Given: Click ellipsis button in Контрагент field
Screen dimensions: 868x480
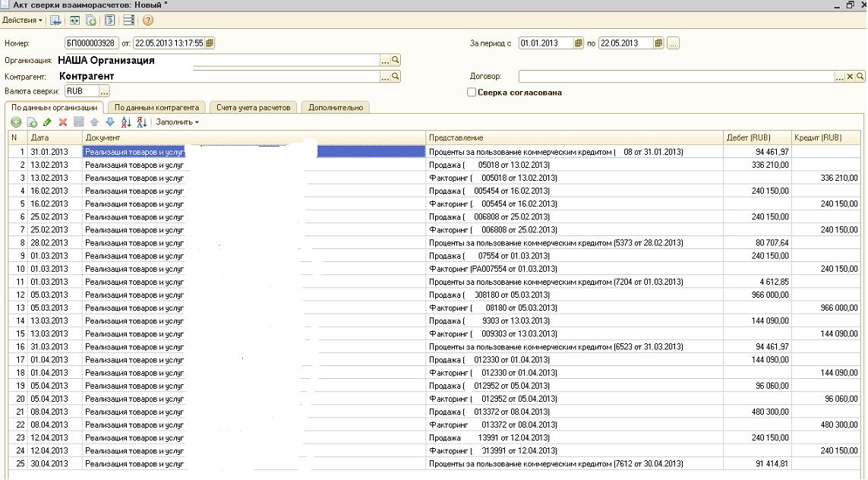Looking at the screenshot, I should point(385,77).
